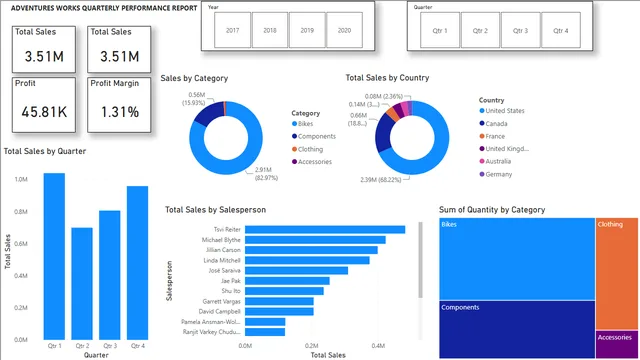Viewport: 640px width, 360px height.
Task: Filter by Qtr 2 in Quarter slicer
Action: pos(480,30)
